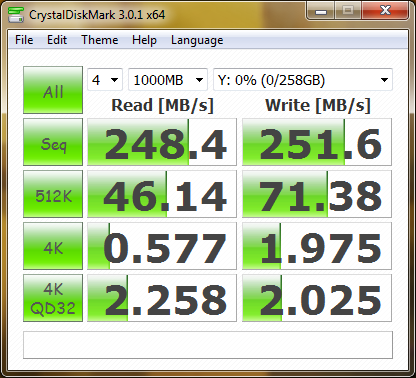Open the Theme menu

[100, 40]
